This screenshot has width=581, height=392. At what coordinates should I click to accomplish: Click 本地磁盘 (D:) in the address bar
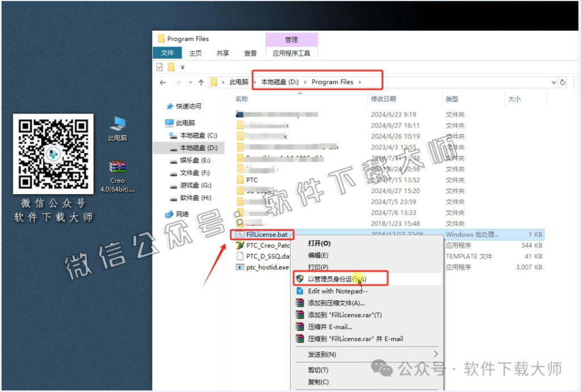[280, 82]
